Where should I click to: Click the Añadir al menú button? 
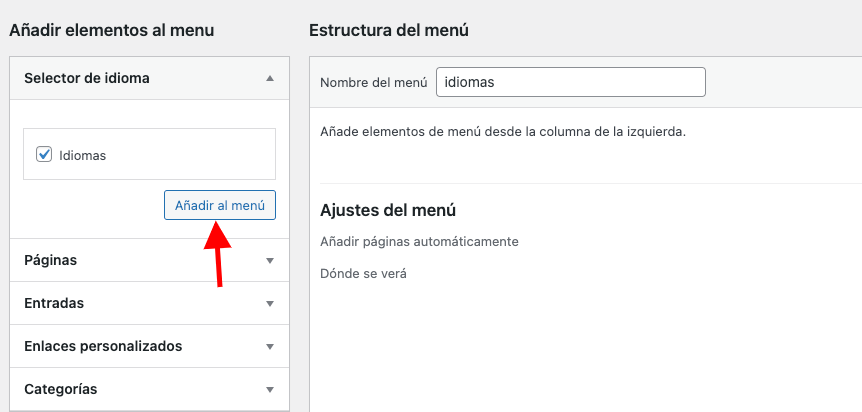coord(220,205)
